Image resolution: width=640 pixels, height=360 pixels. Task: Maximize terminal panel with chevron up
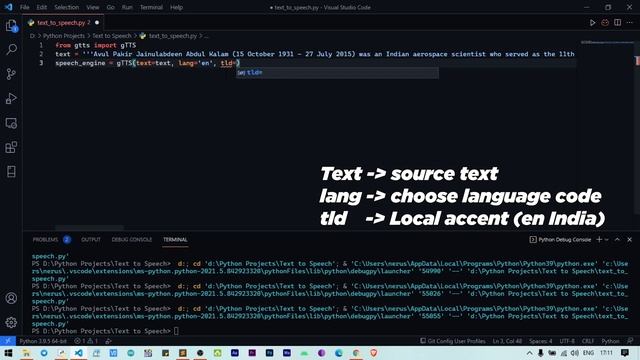[x=617, y=240]
